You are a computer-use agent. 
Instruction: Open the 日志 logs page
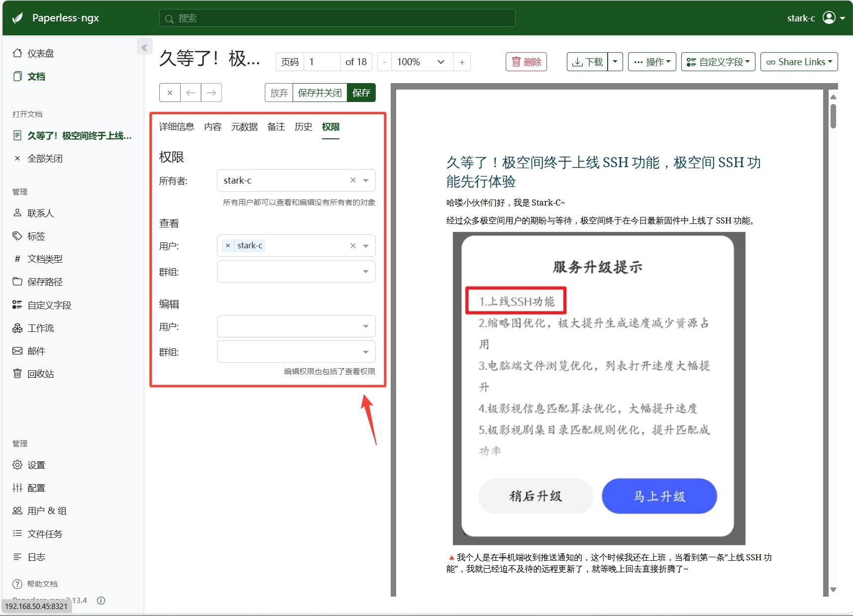[x=29, y=557]
